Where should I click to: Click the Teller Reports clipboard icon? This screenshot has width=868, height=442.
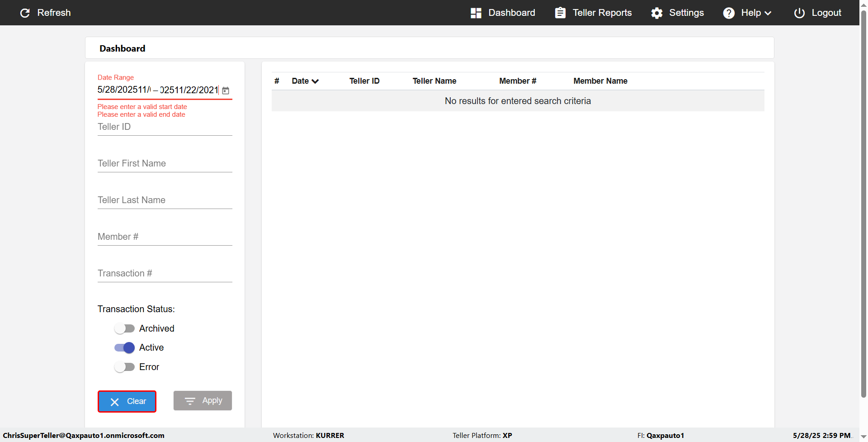coord(560,13)
